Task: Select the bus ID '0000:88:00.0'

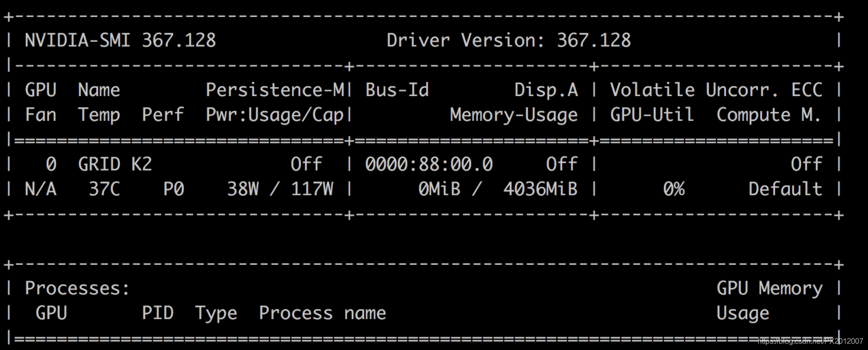Action: point(429,164)
